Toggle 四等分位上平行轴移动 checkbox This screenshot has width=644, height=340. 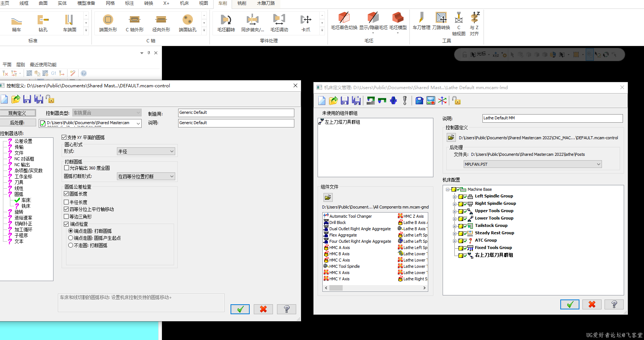66,209
